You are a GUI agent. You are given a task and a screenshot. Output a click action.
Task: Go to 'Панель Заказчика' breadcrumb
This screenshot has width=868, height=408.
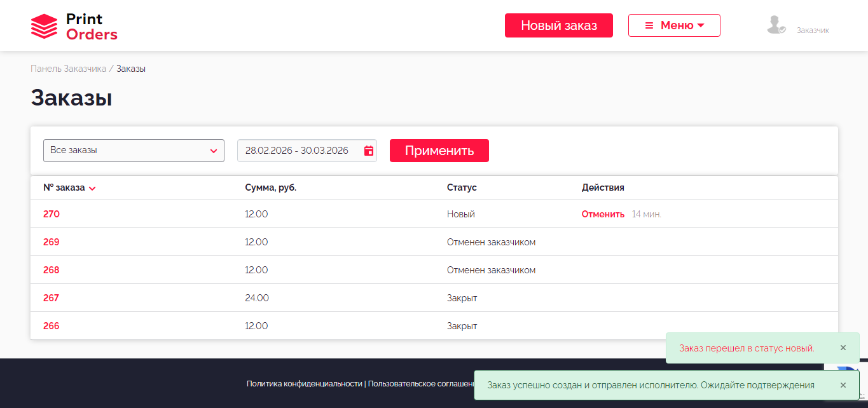click(x=68, y=69)
